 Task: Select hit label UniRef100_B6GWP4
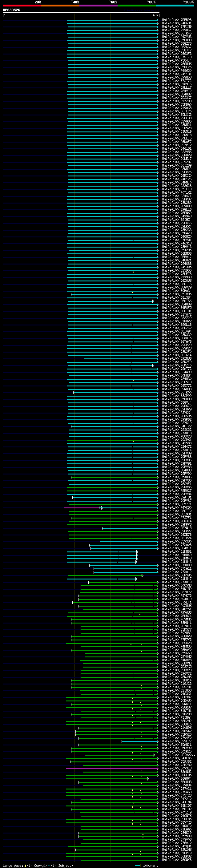pyautogui.click(x=177, y=778)
